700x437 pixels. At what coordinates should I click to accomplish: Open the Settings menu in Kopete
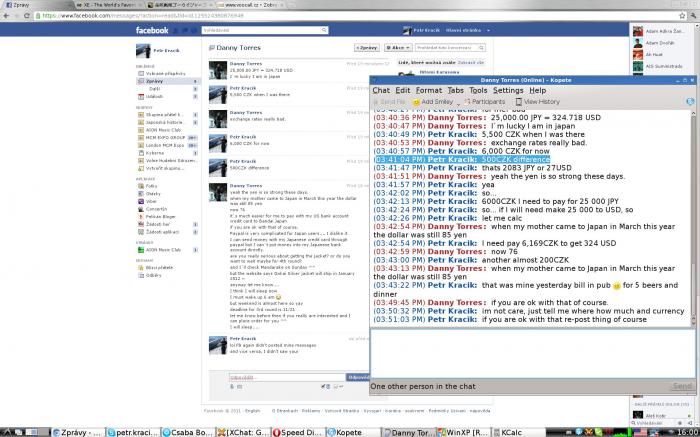508,90
